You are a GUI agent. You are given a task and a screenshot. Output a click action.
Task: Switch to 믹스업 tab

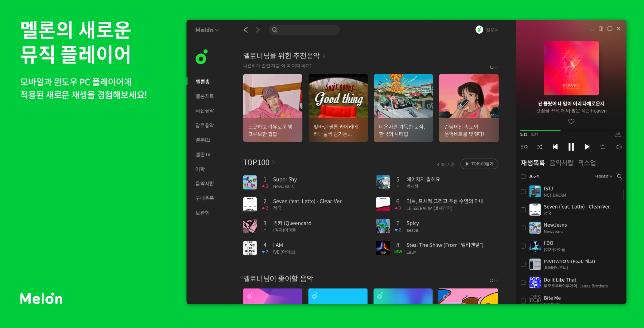[587, 163]
